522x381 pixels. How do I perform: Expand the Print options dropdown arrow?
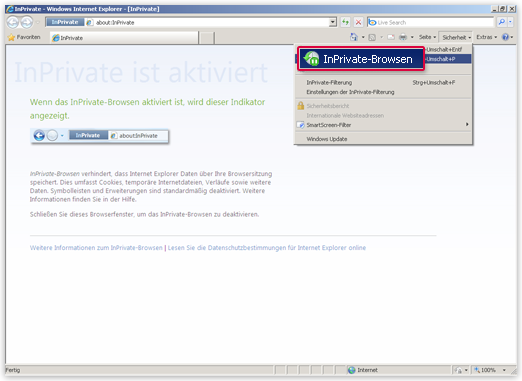tap(412, 37)
